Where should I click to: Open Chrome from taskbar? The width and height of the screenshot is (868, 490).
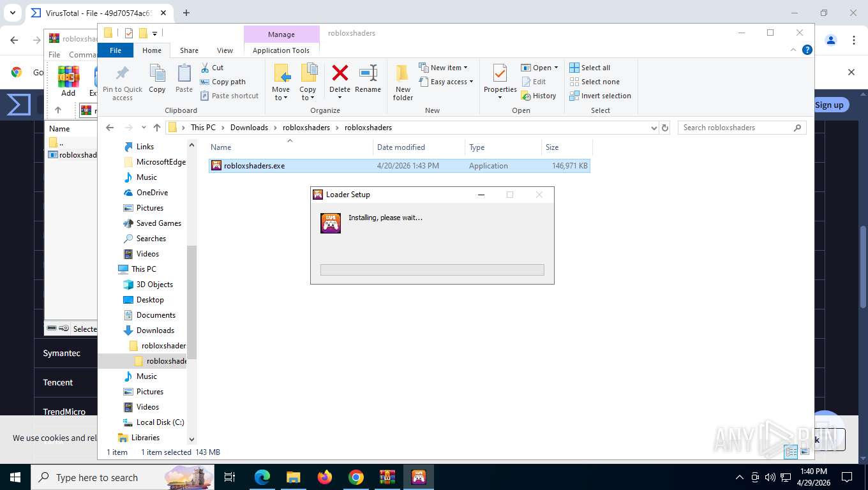356,477
